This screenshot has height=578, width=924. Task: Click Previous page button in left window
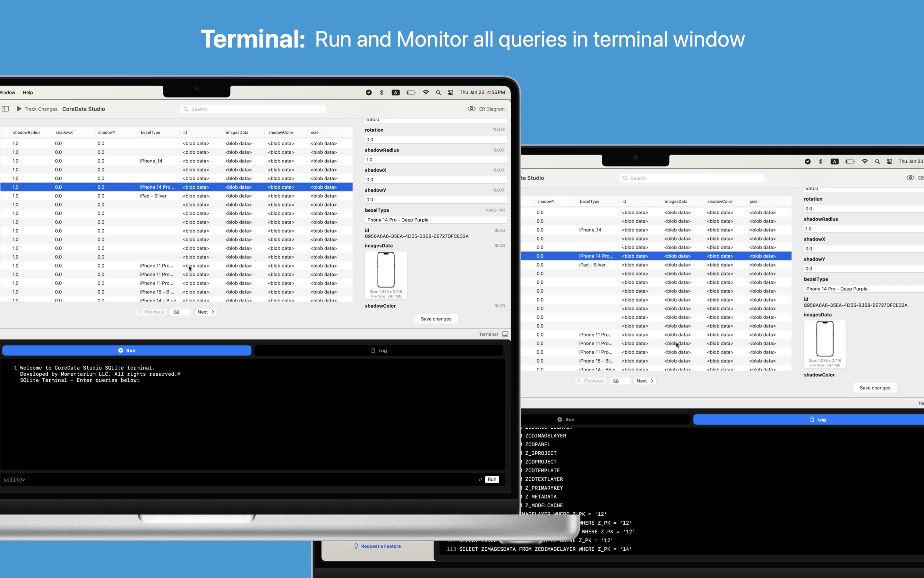click(151, 312)
